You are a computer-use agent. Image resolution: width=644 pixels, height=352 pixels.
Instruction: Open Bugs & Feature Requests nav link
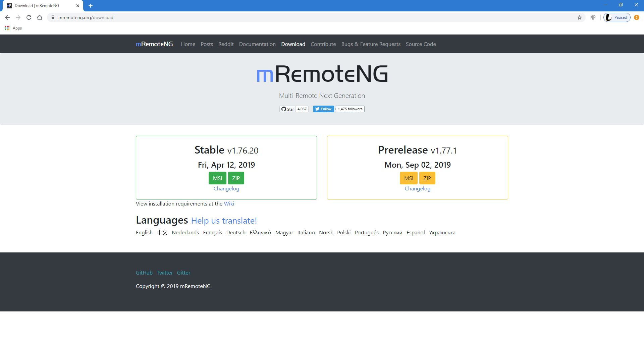click(x=371, y=44)
